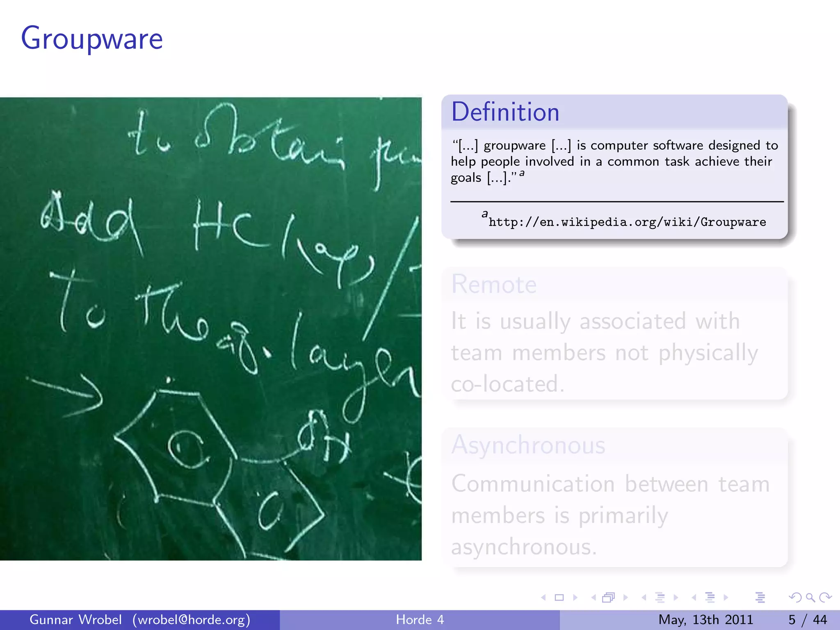Go to next subsection arrow
The image size is (840, 630).
(x=676, y=598)
